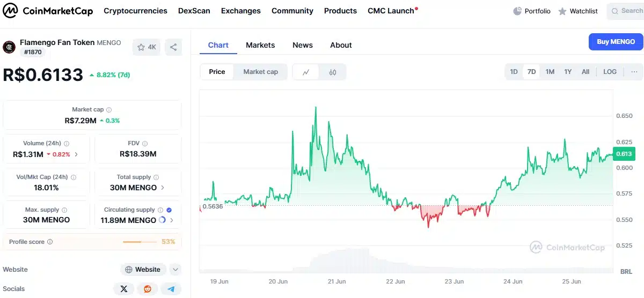The width and height of the screenshot is (644, 298).
Task: Switch to candlestick chart icon
Action: point(333,72)
